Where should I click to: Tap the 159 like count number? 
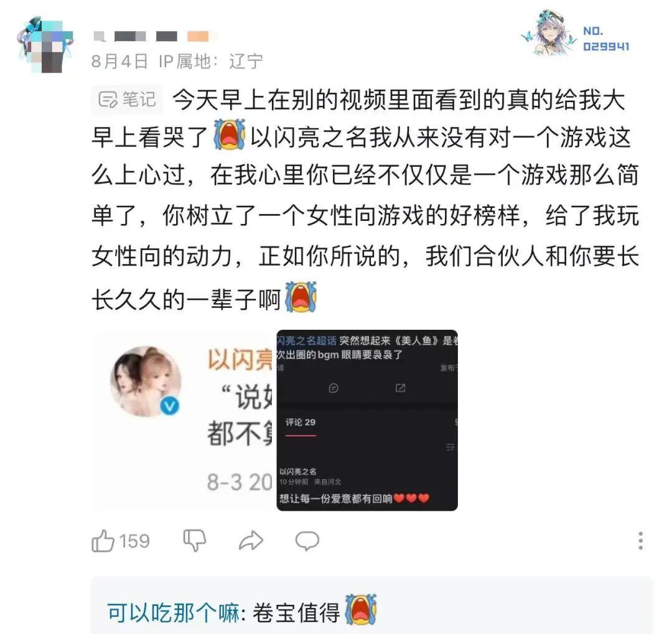(x=134, y=541)
